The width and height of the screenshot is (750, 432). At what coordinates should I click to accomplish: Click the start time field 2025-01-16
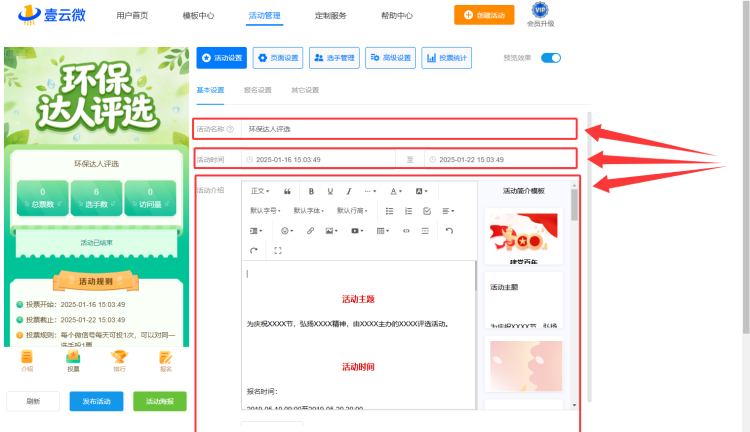click(319, 159)
